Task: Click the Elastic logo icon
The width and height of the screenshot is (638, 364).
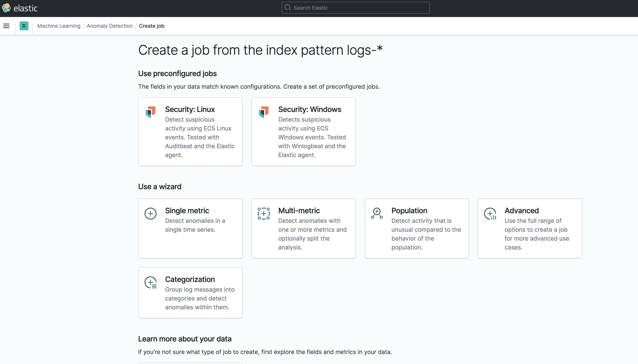Action: click(6, 8)
